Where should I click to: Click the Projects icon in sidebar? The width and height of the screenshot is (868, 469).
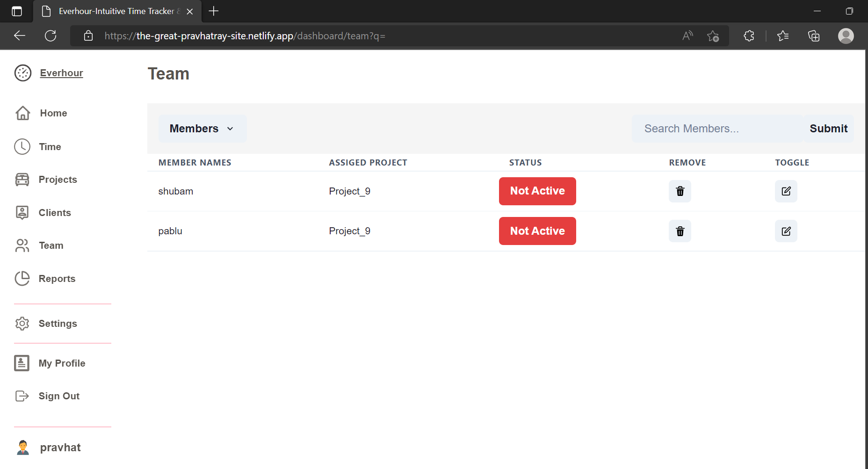22,180
